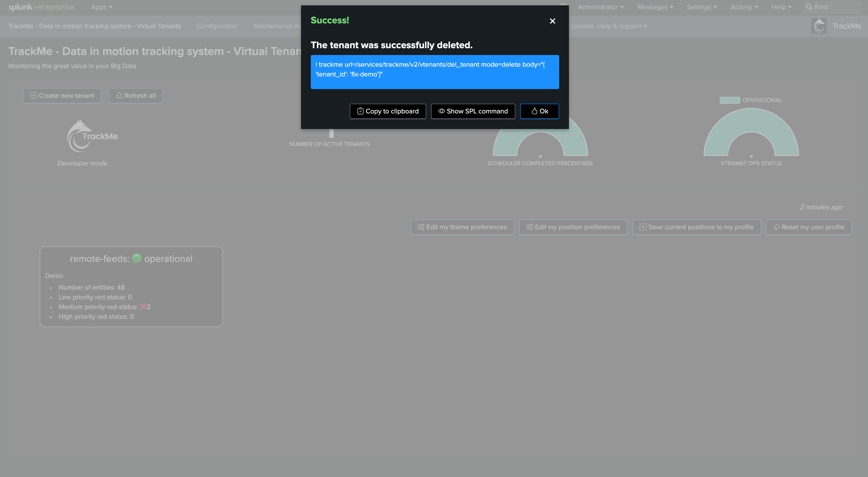Viewport: 868px width, 477px height.
Task: Open the Help dropdown
Action: tap(781, 7)
